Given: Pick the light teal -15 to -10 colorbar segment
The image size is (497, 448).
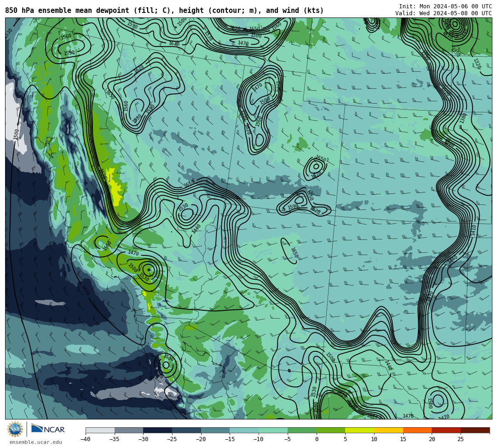Looking at the screenshot, I should (244, 431).
